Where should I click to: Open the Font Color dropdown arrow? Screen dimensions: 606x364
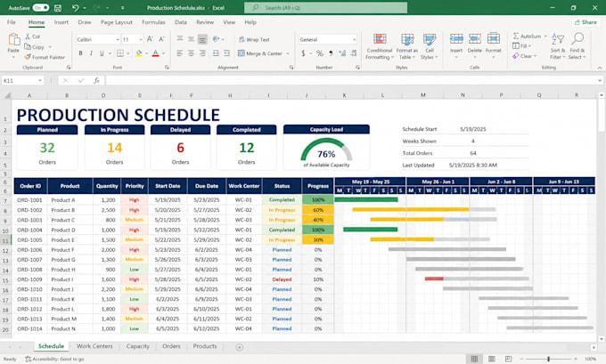(163, 53)
